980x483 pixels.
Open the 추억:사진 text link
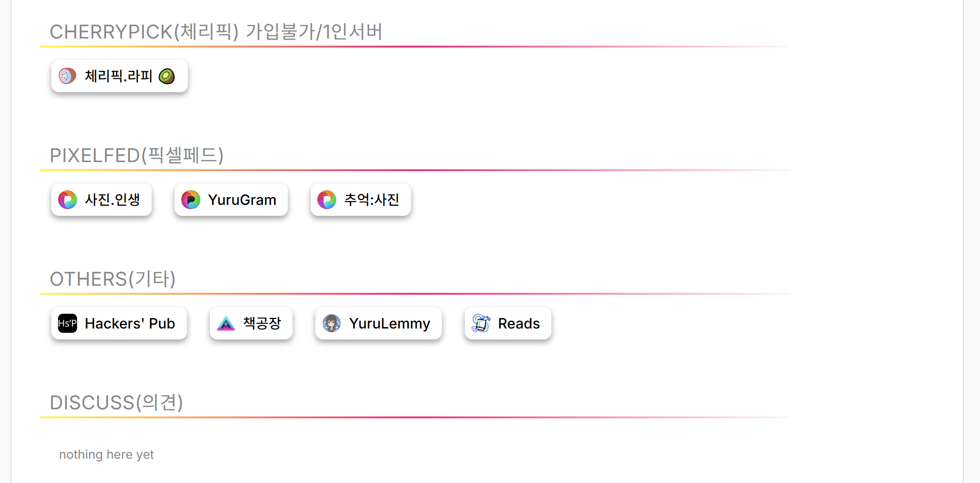[x=372, y=200]
